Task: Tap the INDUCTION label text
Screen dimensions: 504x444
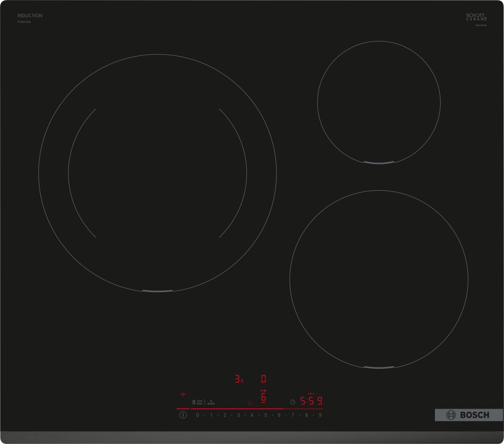Action: tap(30, 16)
